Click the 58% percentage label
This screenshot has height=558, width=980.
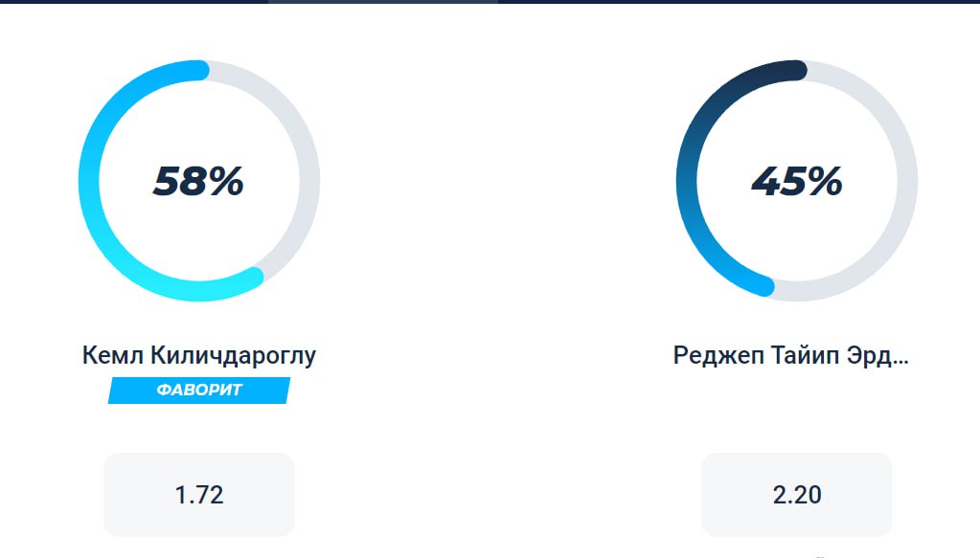click(198, 181)
